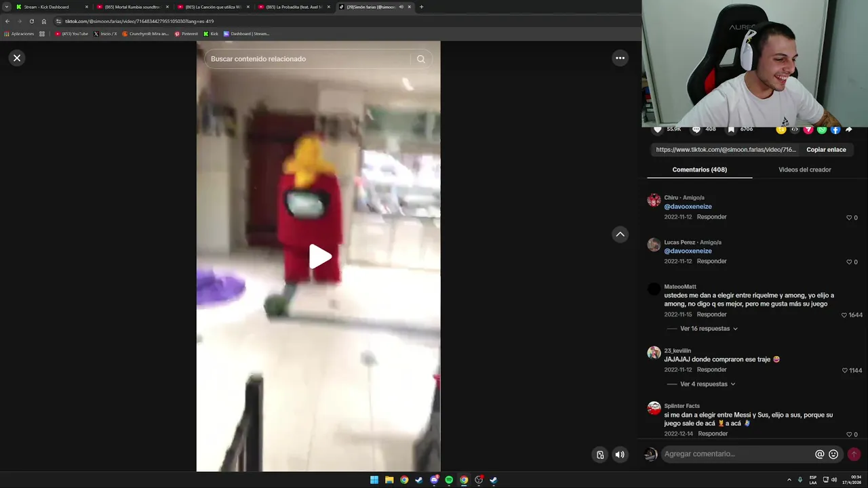Like Chiru's comment
The width and height of the screenshot is (868, 488).
pyautogui.click(x=849, y=218)
